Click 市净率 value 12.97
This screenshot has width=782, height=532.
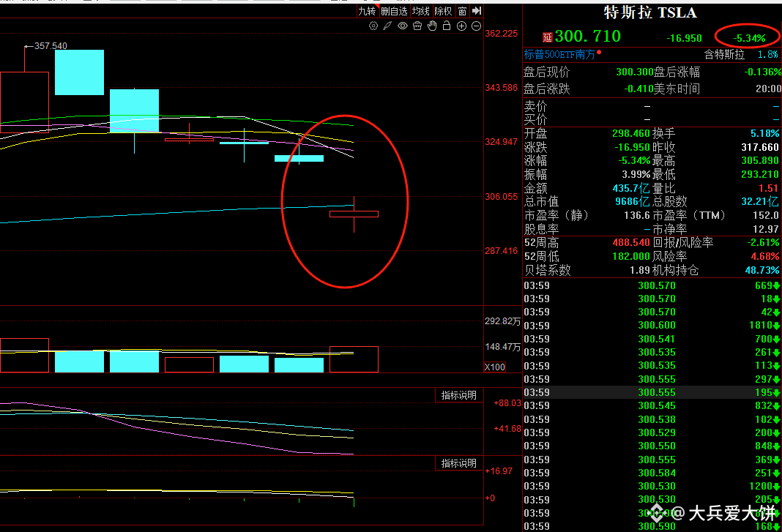(766, 229)
